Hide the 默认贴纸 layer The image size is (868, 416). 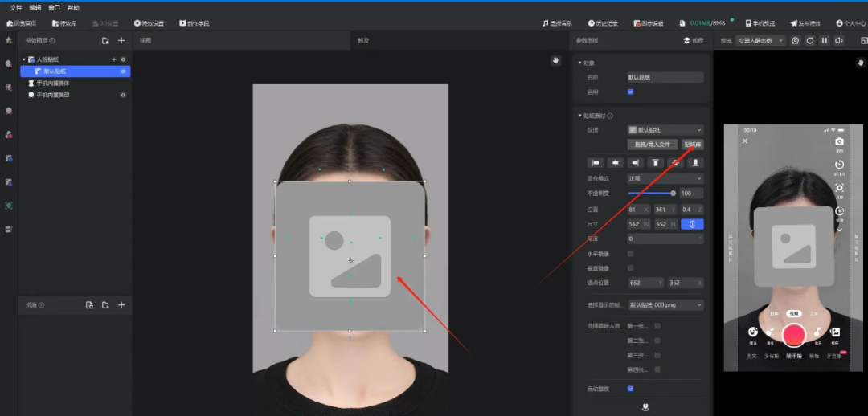tap(123, 71)
